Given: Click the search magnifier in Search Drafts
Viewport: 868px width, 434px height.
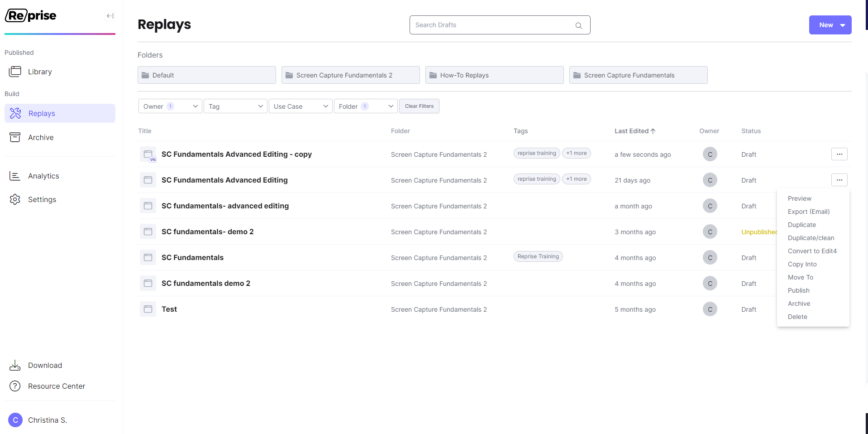Looking at the screenshot, I should pos(578,25).
